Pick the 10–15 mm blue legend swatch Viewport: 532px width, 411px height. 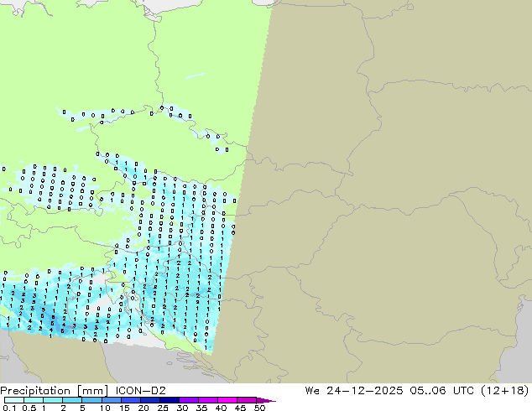click(x=111, y=400)
